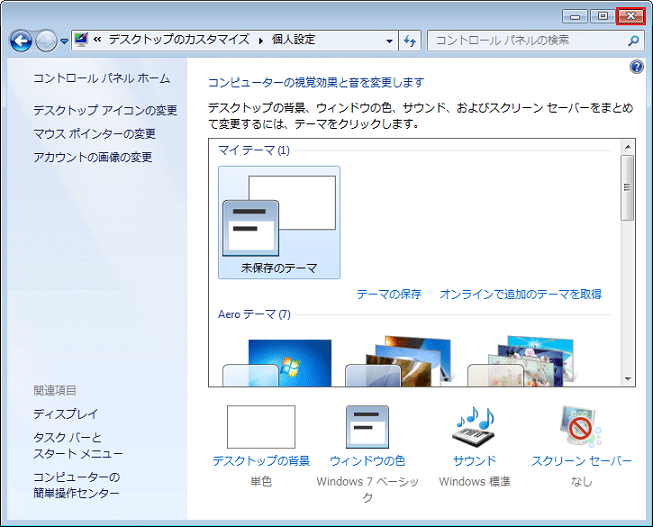Click オンラインで追加のテーマを取得 link
Screen dimensions: 653x527
click(521, 294)
